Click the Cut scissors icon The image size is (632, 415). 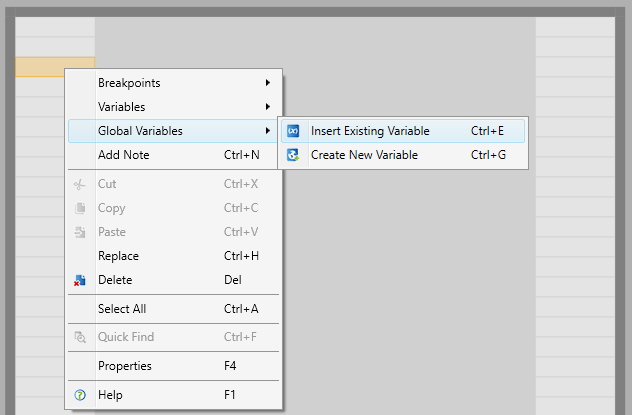[x=80, y=185]
